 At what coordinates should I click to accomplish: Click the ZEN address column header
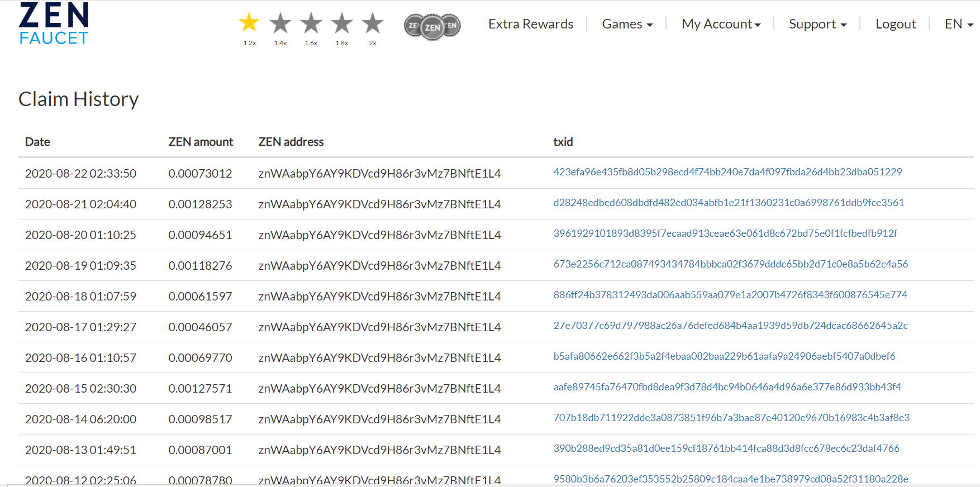291,142
